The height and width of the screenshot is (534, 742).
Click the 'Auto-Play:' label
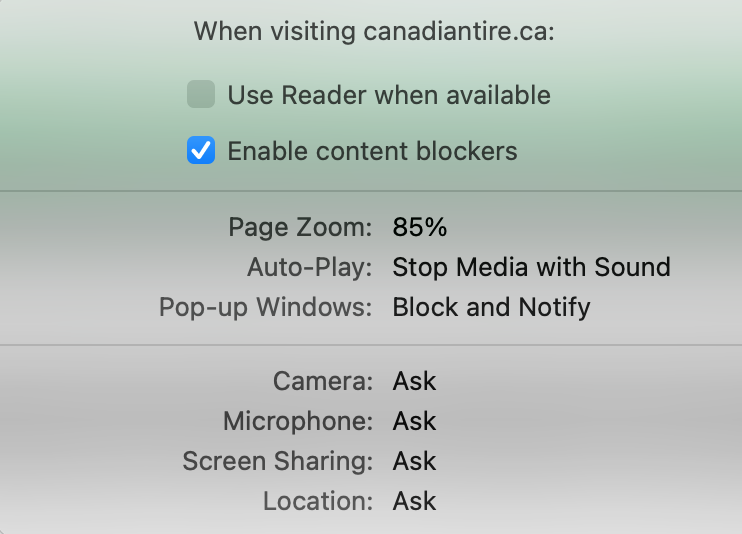pyautogui.click(x=310, y=267)
